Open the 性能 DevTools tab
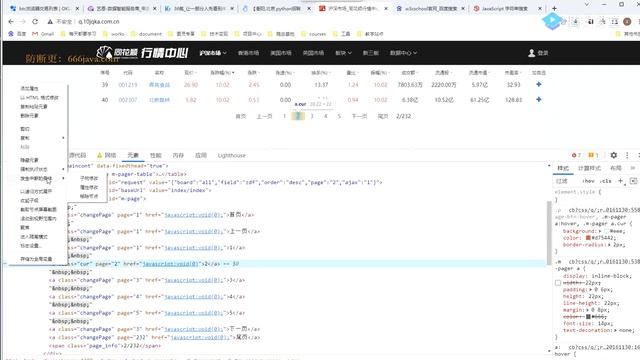This screenshot has height=360, width=640. (x=156, y=155)
